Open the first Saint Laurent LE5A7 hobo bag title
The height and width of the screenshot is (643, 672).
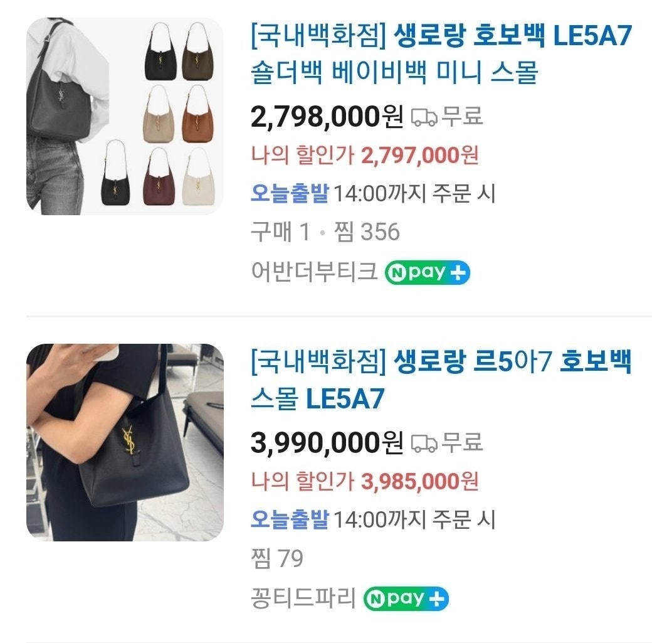click(441, 54)
